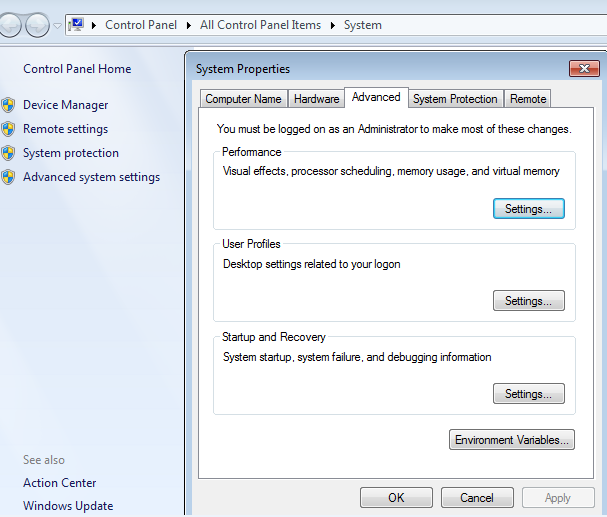Open Startup and Recovery Settings
The width and height of the screenshot is (607, 517).
click(528, 394)
